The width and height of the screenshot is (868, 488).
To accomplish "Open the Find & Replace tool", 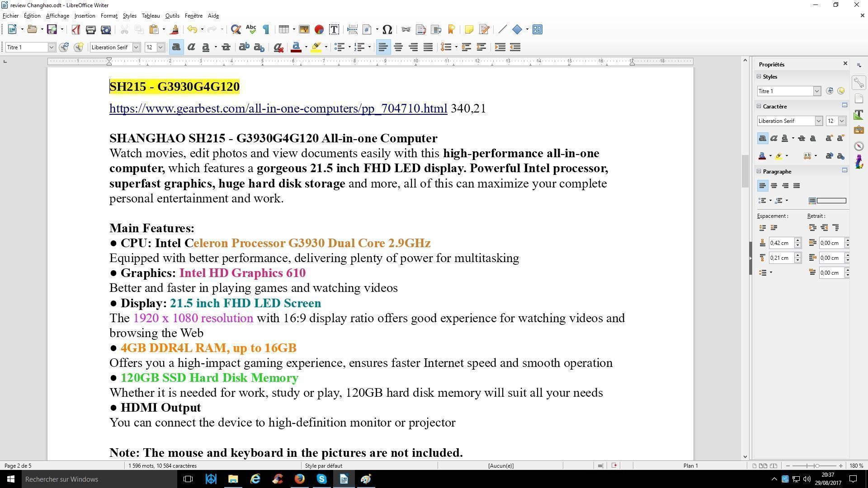I will (236, 30).
